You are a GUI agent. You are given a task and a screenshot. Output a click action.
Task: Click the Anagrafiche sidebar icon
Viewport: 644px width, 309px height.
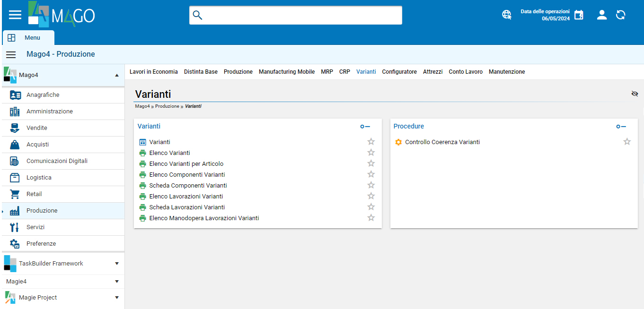click(15, 95)
